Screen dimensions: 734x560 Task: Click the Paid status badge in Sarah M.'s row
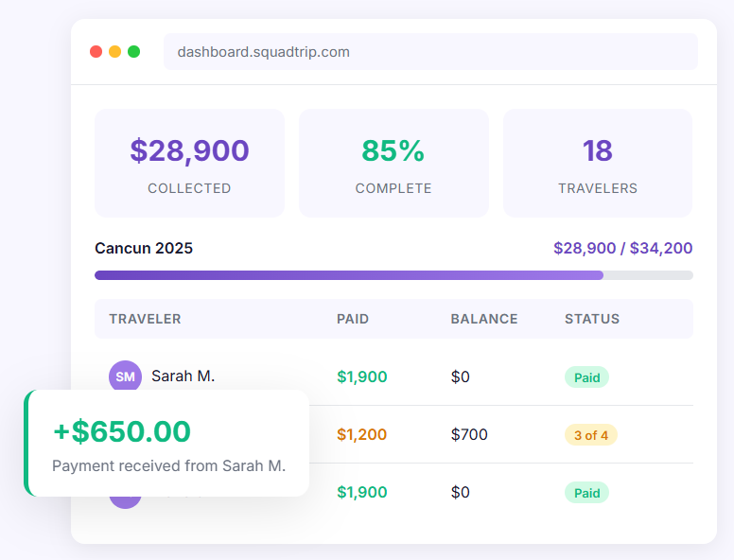click(586, 377)
